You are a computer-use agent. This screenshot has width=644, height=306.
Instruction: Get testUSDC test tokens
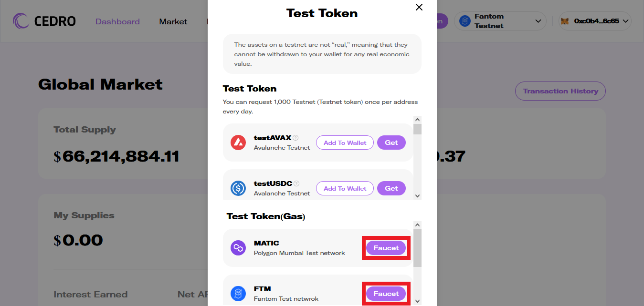pos(391,188)
